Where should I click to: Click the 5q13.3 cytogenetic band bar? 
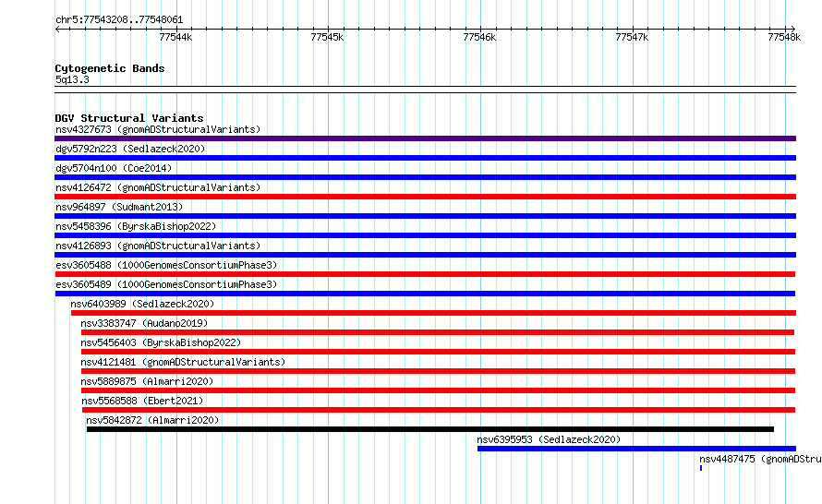click(x=425, y=90)
